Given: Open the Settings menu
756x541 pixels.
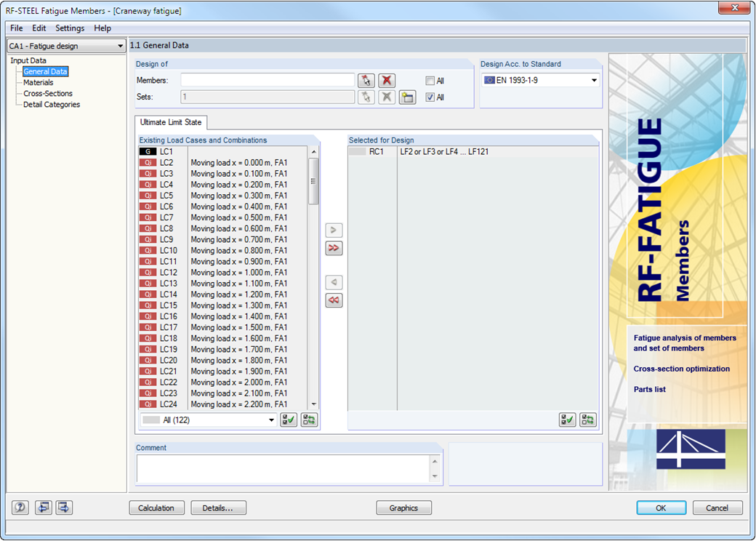Looking at the screenshot, I should coord(70,28).
